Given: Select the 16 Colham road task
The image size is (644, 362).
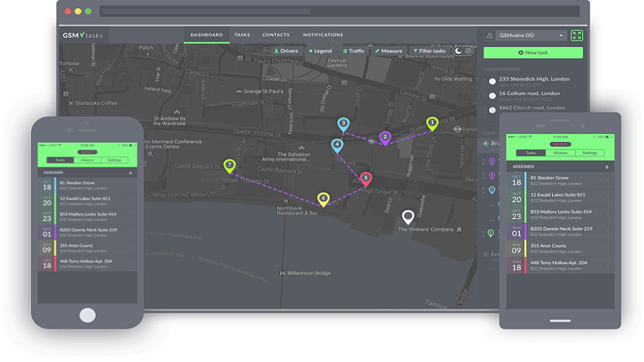Looking at the screenshot, I should [528, 93].
